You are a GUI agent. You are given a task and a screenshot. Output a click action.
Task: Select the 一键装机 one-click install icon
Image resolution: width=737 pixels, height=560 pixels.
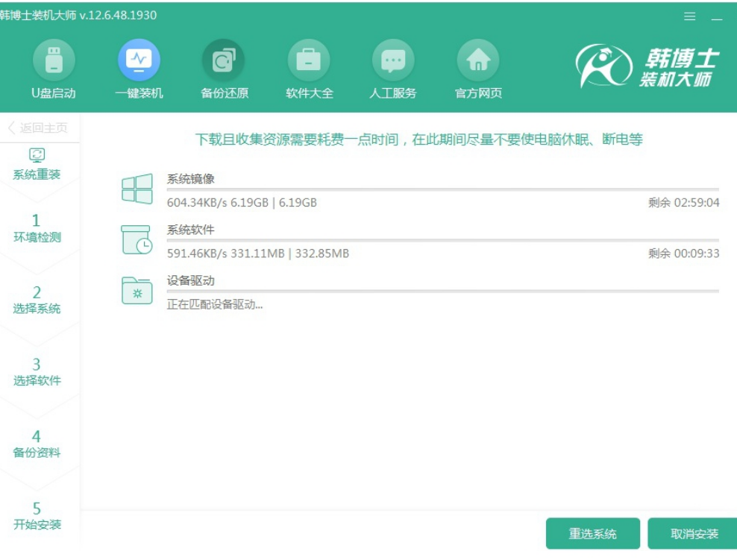click(139, 61)
